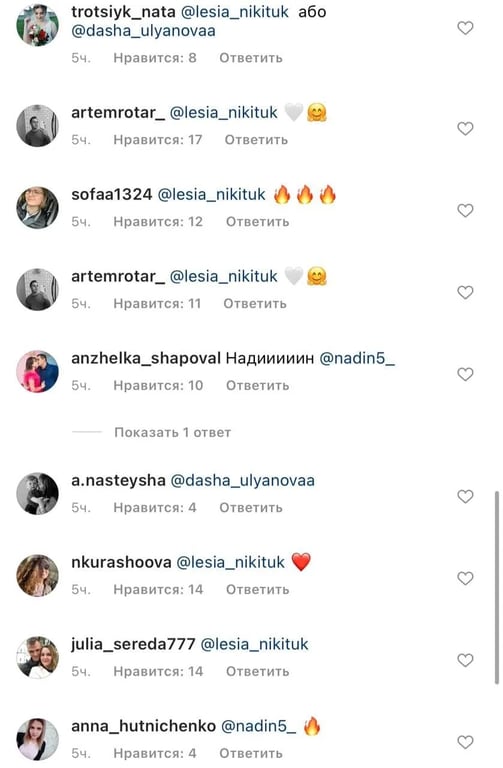Screen dimensions: 503x768
Task: Reply to sofaa1324 via Ответить
Action: pos(257,222)
